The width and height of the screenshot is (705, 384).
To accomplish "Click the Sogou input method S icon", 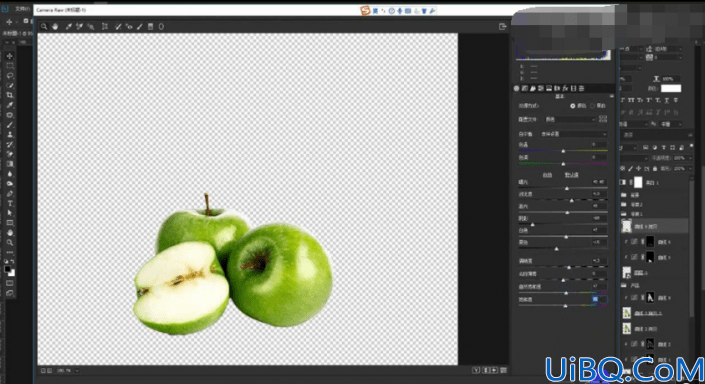I will pyautogui.click(x=365, y=10).
